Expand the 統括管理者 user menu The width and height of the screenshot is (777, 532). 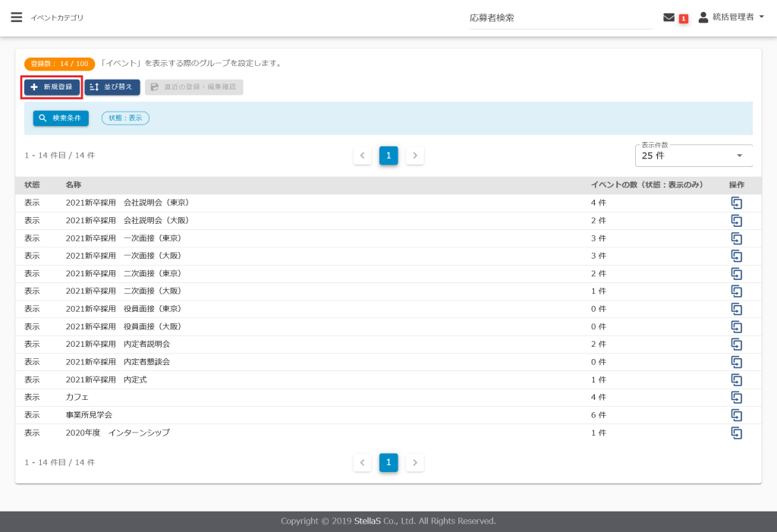(721, 17)
